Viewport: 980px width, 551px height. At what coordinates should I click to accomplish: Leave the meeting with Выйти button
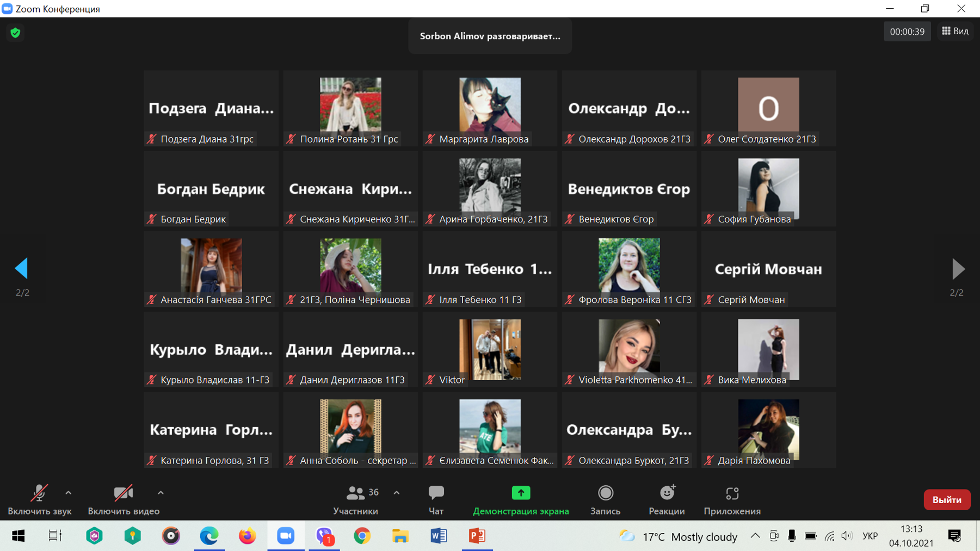(946, 500)
